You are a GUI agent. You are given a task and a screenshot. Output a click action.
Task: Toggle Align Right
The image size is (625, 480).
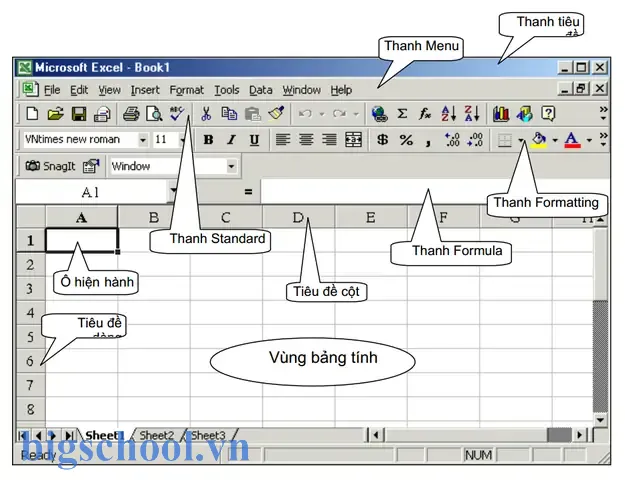(329, 140)
